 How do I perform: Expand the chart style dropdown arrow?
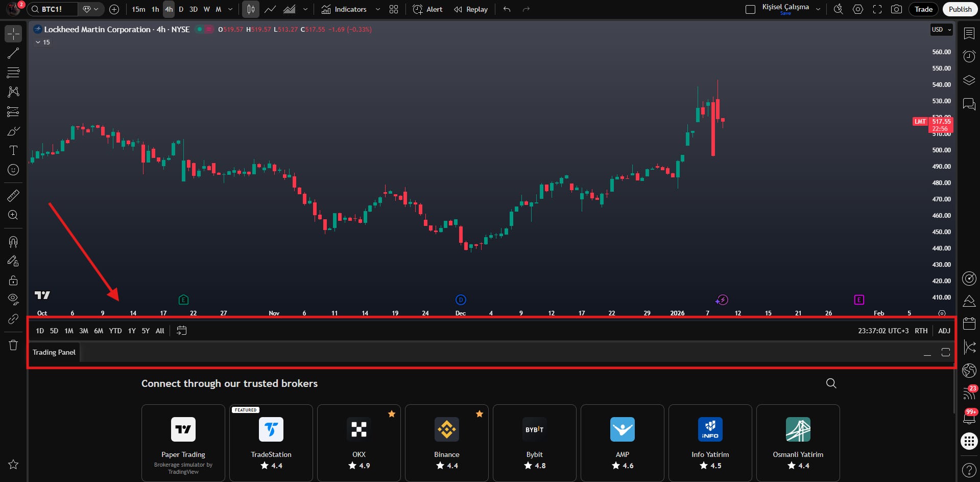tap(305, 9)
